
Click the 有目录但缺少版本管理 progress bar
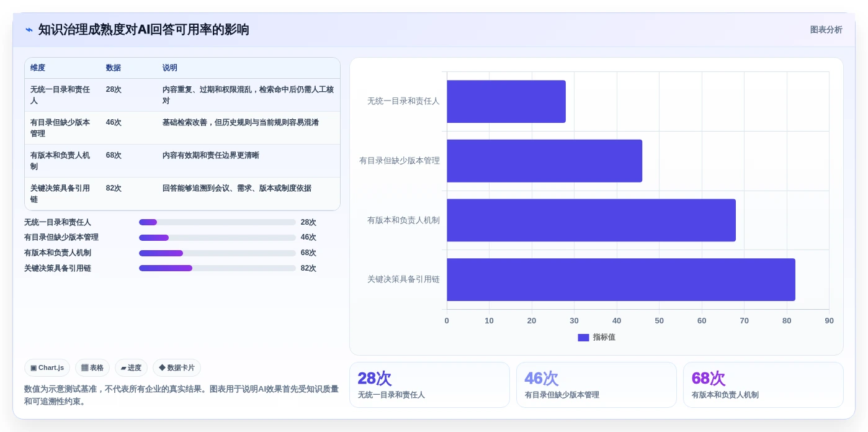(217, 238)
